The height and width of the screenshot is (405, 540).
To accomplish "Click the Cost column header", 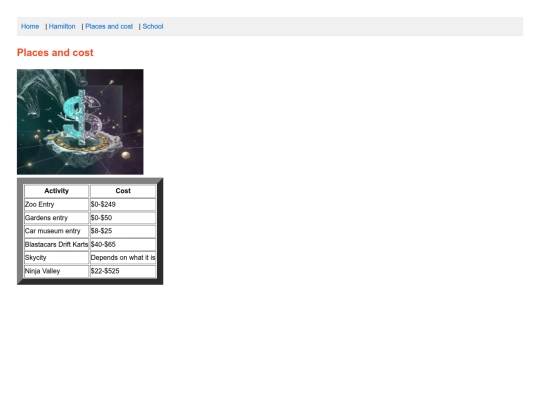I will [123, 191].
